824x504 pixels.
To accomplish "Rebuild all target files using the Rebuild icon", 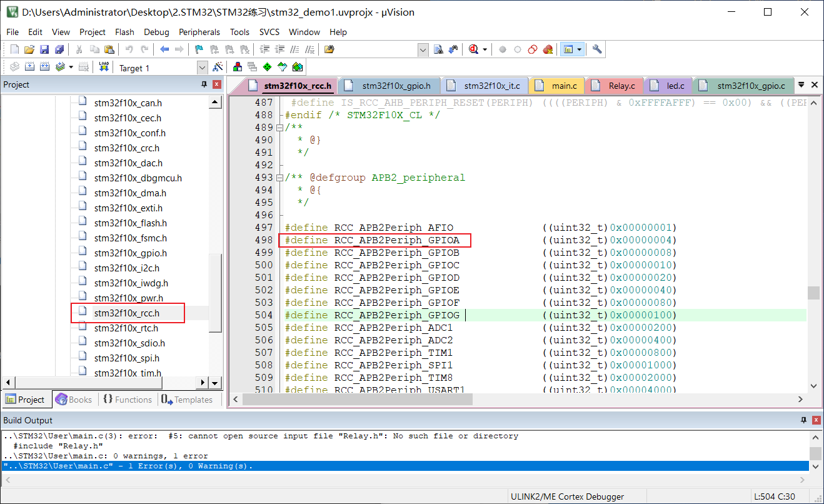I will pyautogui.click(x=44, y=67).
